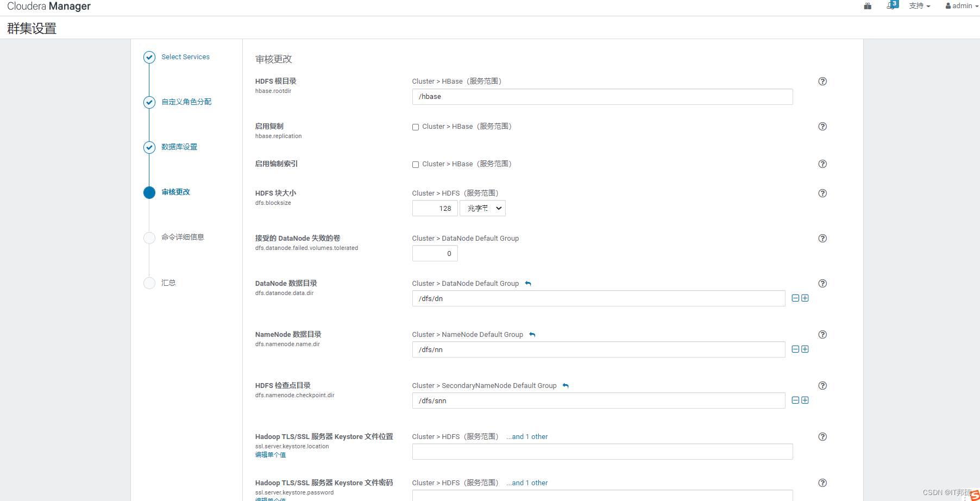
Task: Open the 支持 menu
Action: pyautogui.click(x=919, y=6)
